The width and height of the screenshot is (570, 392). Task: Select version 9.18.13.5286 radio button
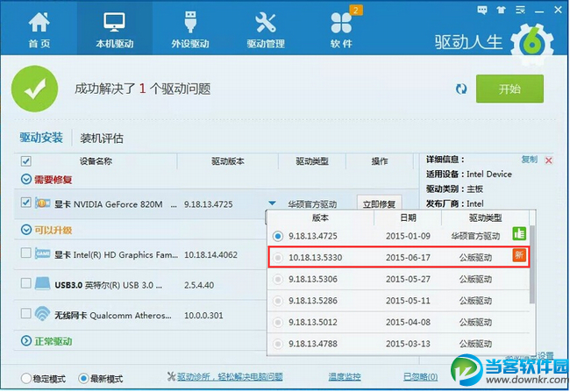[x=278, y=301]
